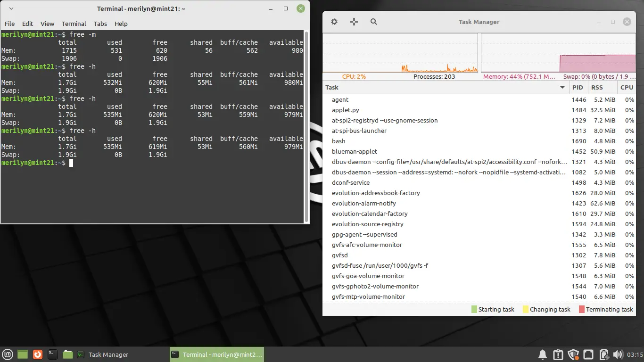Open the file manager panel launcher
This screenshot has height=362, width=644.
pos(67,354)
